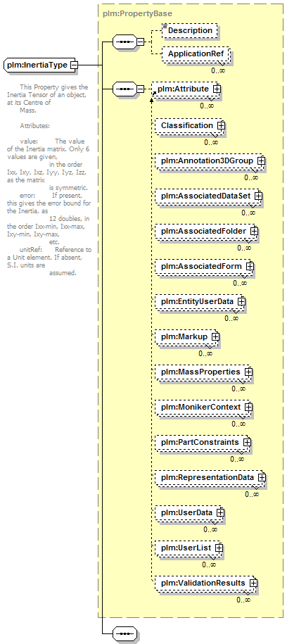Click top sequence compositor icon
287x644 pixels.
125,42
